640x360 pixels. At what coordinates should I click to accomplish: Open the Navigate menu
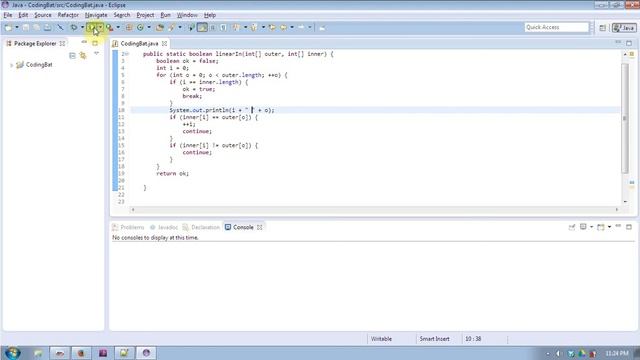pos(96,15)
